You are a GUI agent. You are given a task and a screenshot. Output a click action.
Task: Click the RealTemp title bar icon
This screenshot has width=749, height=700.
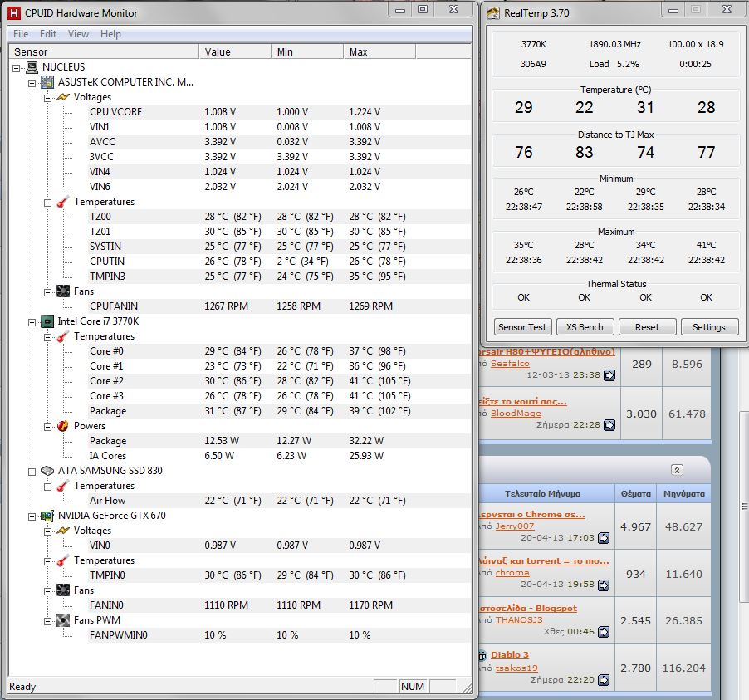493,13
